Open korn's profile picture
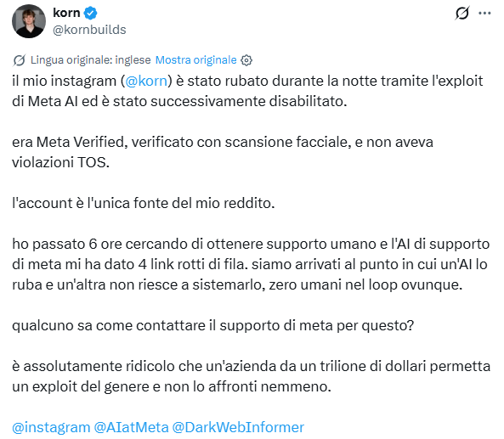Image resolution: width=504 pixels, height=439 pixels. (29, 21)
